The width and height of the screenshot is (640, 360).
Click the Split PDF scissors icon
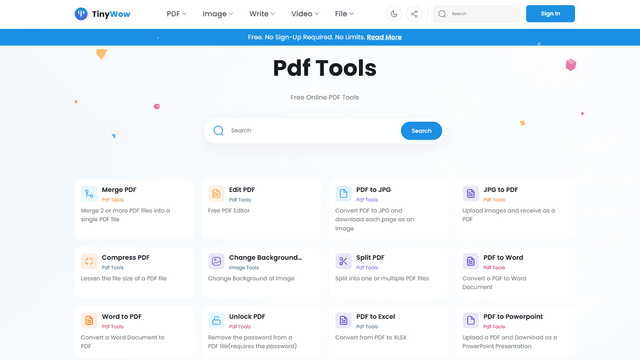coord(343,261)
